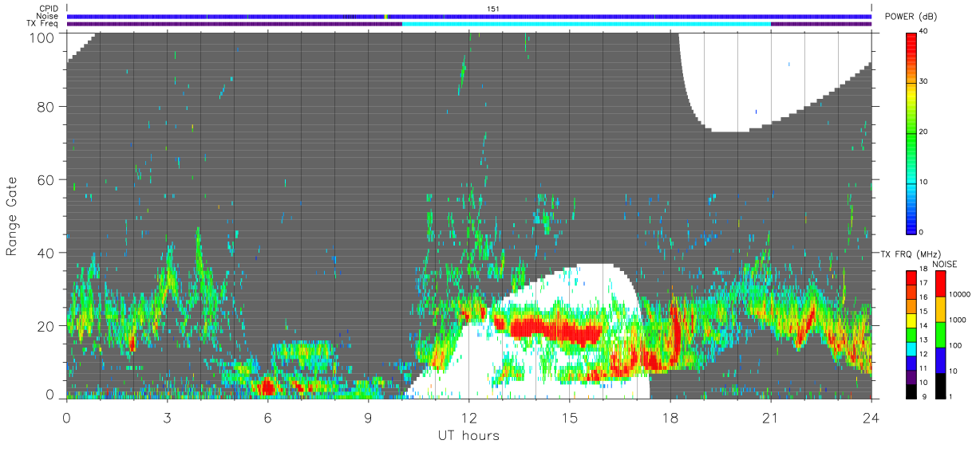Click the yellow swatch in the TX FRQ legend

coord(911,320)
